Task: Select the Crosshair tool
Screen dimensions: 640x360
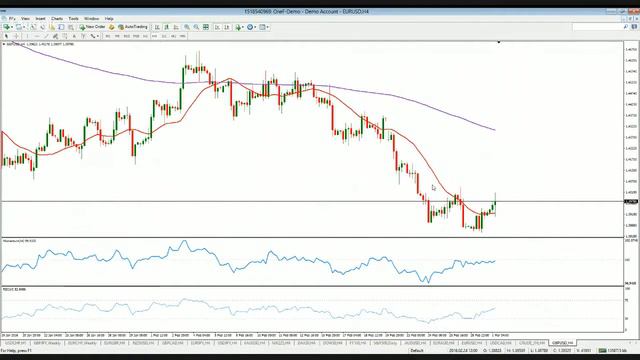Action: pos(16,36)
